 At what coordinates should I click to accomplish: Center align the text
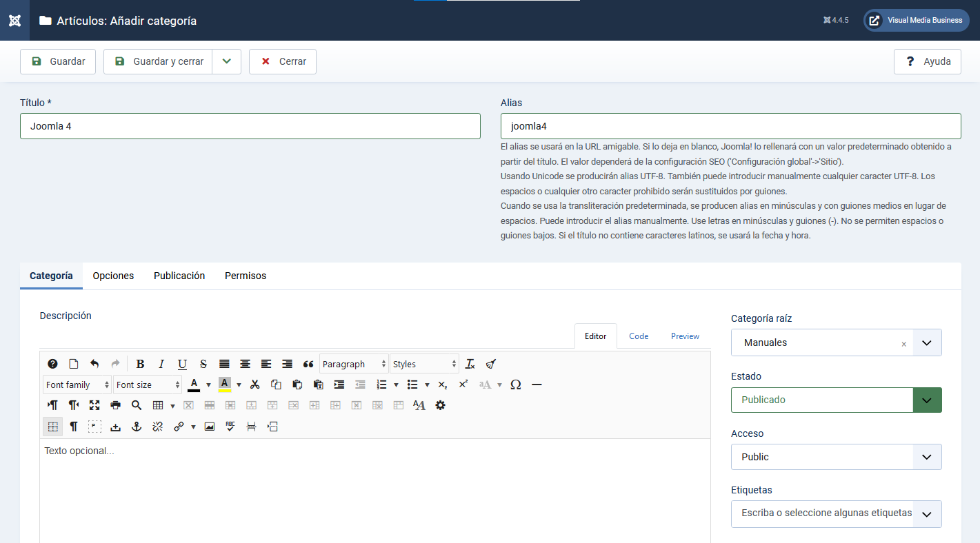[x=245, y=364]
